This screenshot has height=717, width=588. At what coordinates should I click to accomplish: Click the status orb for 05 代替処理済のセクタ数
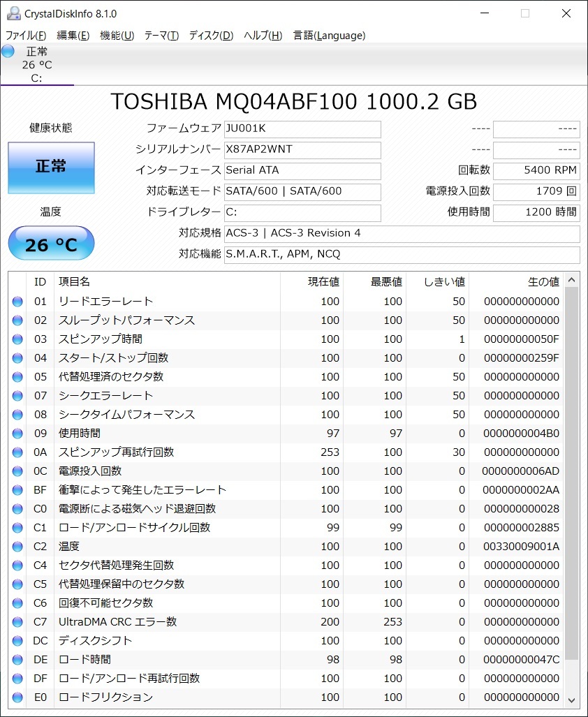[x=17, y=377]
